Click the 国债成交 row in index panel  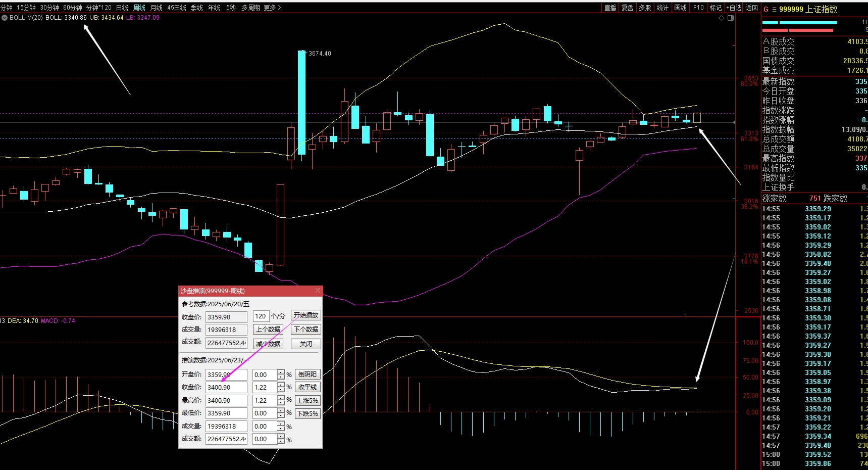815,61
